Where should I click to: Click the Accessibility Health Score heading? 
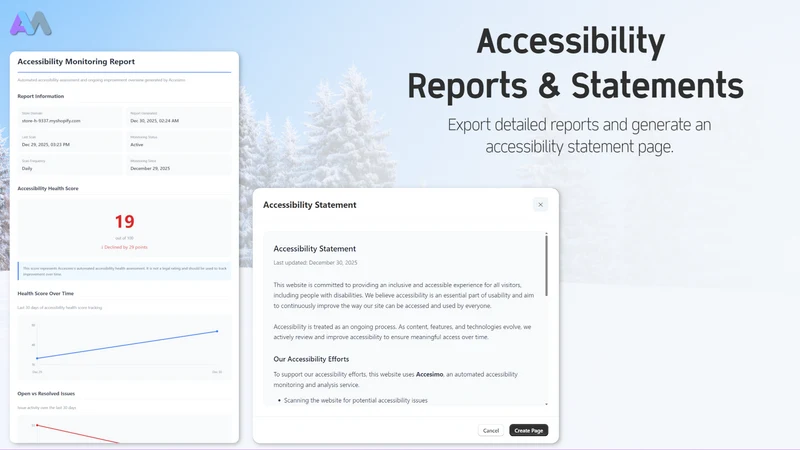[48, 188]
